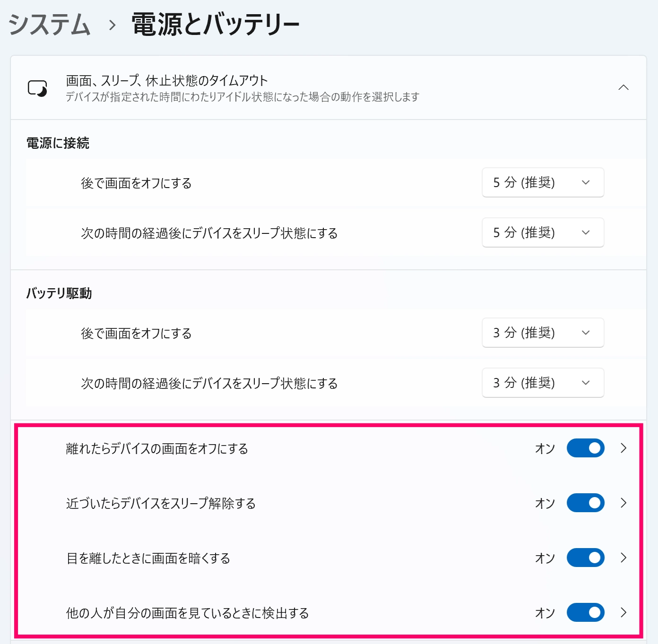Click the 近づいたらデバイスをスリープ解除する label
Screen dimensions: 658x644
(x=161, y=503)
